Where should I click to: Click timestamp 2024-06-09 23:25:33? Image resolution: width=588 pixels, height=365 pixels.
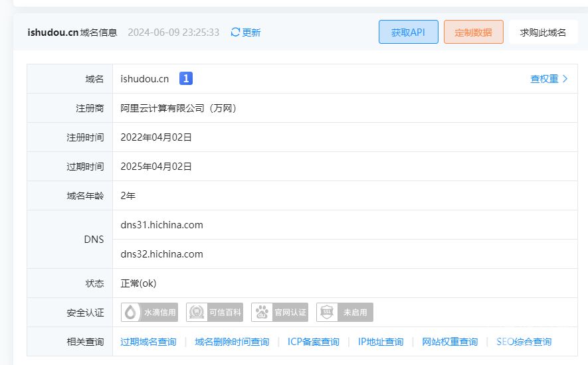click(x=173, y=33)
